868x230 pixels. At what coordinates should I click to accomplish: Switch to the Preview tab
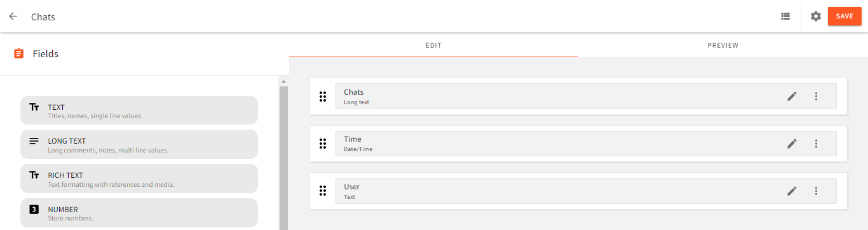tap(723, 46)
